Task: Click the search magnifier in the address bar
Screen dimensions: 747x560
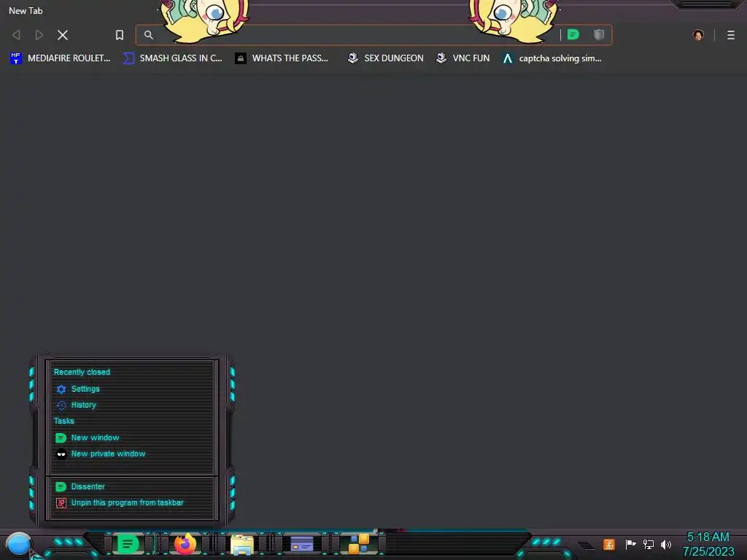Action: pos(149,35)
